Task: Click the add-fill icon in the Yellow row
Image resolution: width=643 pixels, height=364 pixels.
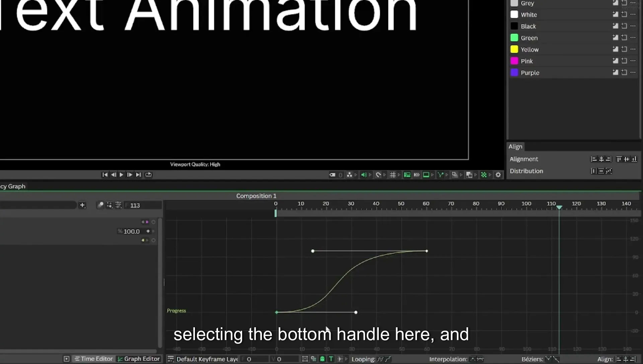Action: click(616, 49)
